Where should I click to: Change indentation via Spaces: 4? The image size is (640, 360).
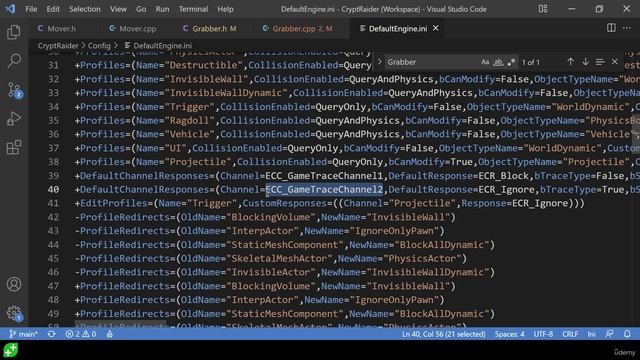pyautogui.click(x=509, y=334)
